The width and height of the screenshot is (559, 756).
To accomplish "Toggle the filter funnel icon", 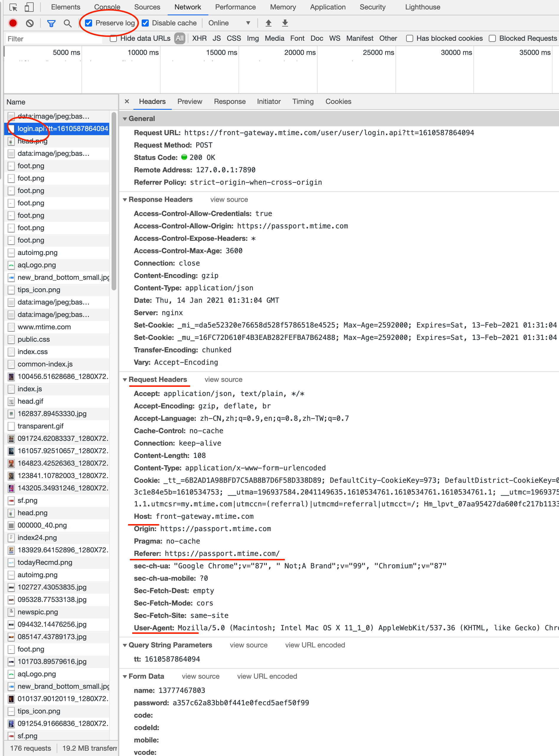I will 51,23.
